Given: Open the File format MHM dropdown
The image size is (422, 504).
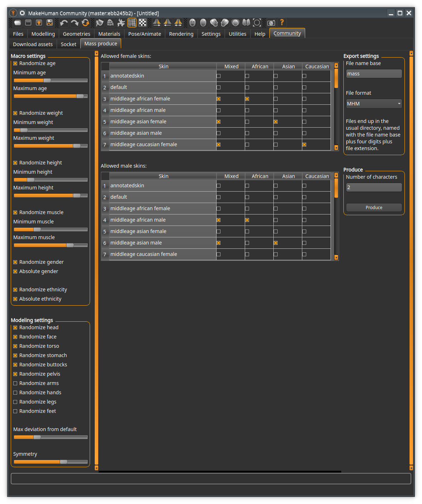Looking at the screenshot, I should pyautogui.click(x=374, y=104).
